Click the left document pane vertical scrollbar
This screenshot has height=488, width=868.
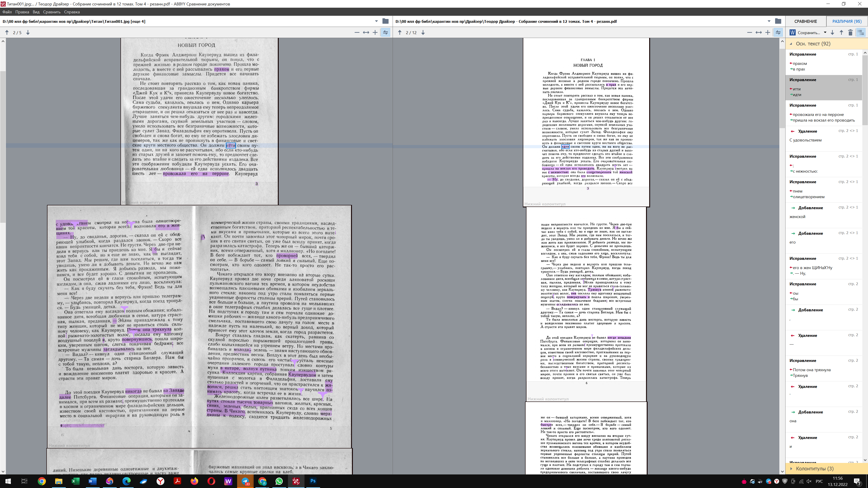pyautogui.click(x=3, y=147)
